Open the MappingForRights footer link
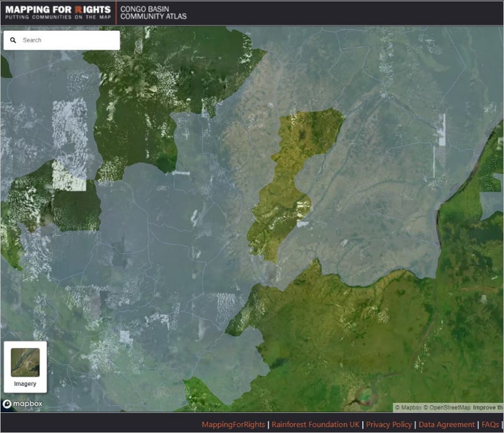Image resolution: width=504 pixels, height=433 pixels. [233, 425]
